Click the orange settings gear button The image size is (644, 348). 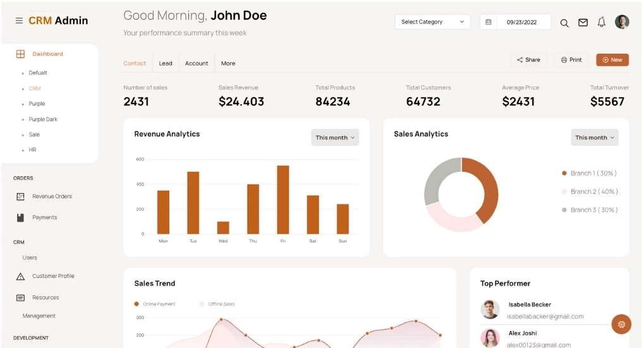[621, 324]
